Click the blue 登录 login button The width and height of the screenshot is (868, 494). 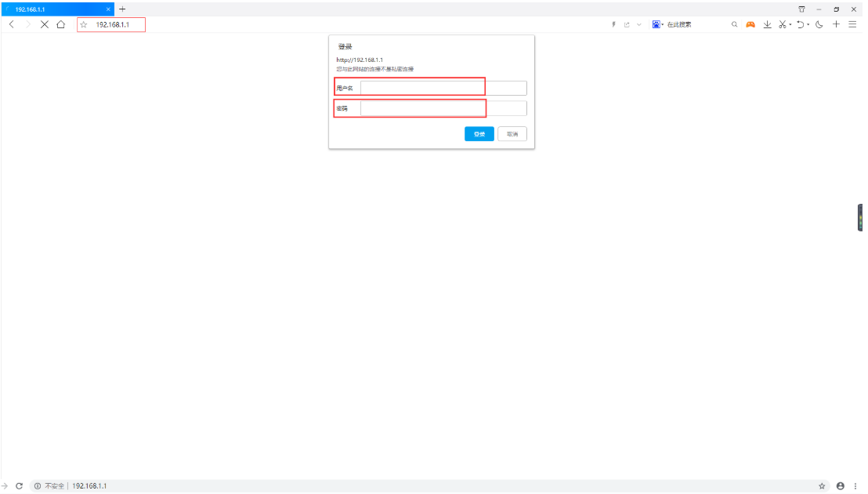click(479, 134)
